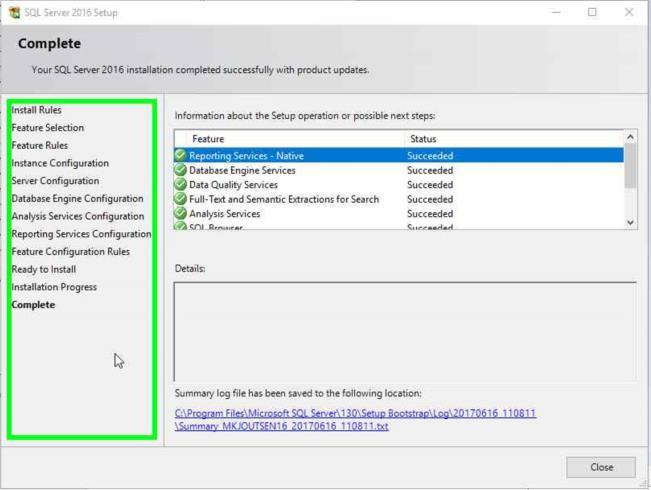Close the setup window with X button

(629, 12)
